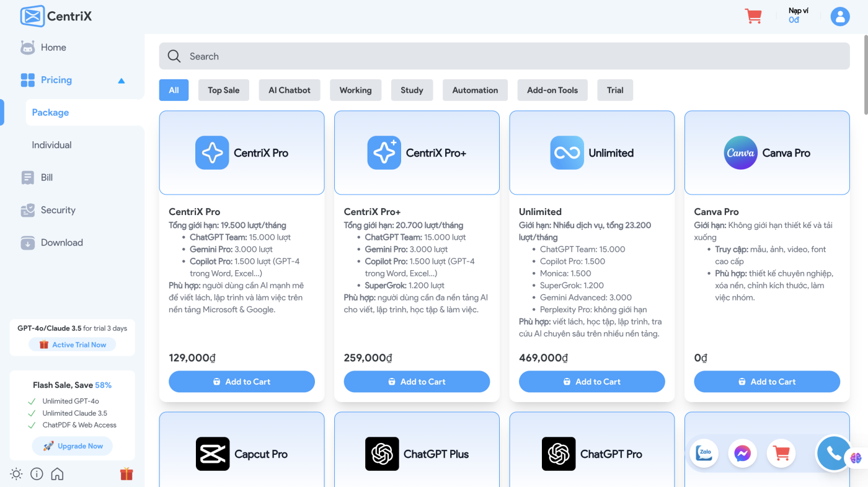Switch to the Top Sale filter
The width and height of the screenshot is (868, 487).
tap(223, 90)
